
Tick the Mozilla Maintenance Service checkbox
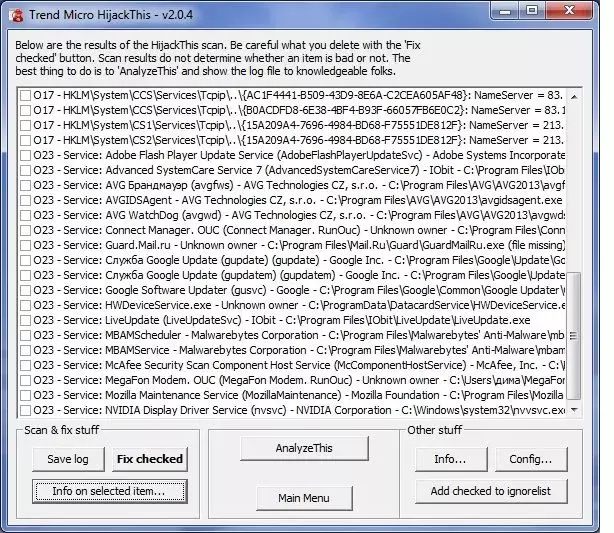click(x=25, y=395)
